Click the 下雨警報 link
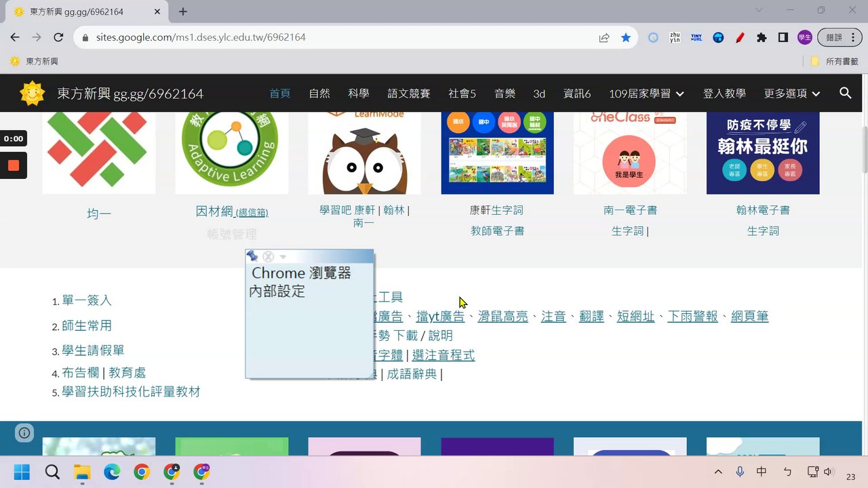This screenshot has width=868, height=488. pos(692,317)
